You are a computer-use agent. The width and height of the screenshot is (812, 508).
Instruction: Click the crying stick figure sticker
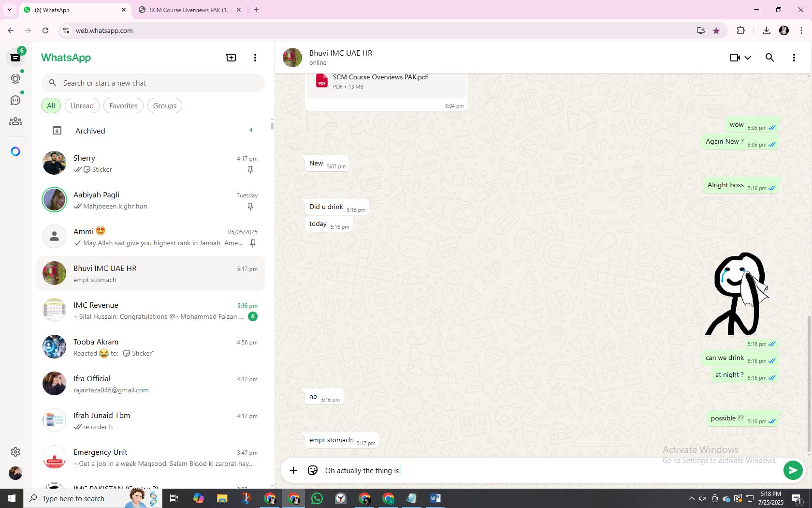tap(737, 294)
